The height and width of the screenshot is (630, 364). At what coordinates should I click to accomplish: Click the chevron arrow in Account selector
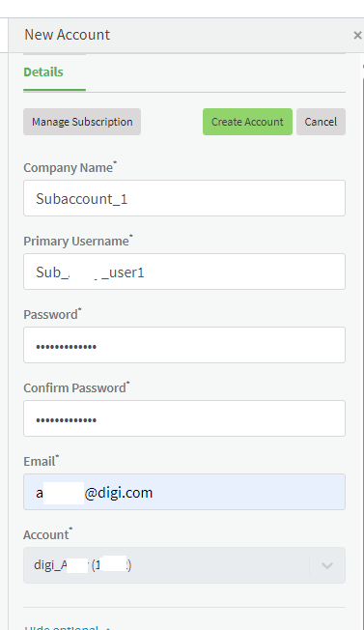click(x=327, y=565)
